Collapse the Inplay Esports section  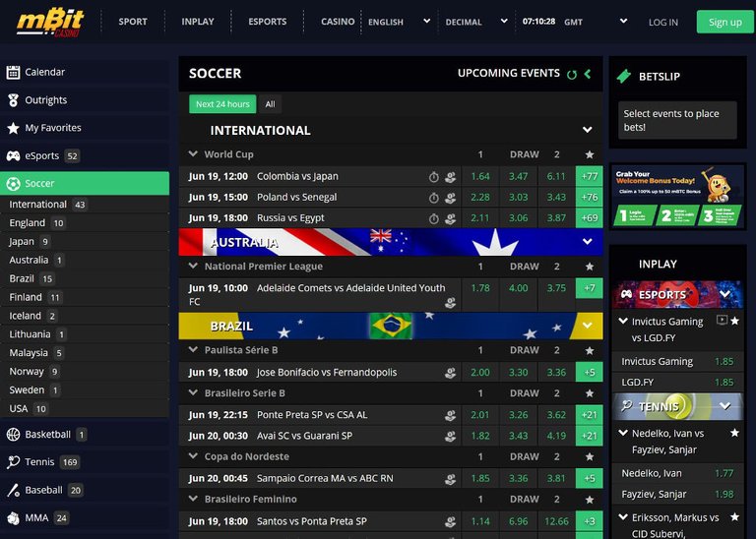click(x=724, y=294)
